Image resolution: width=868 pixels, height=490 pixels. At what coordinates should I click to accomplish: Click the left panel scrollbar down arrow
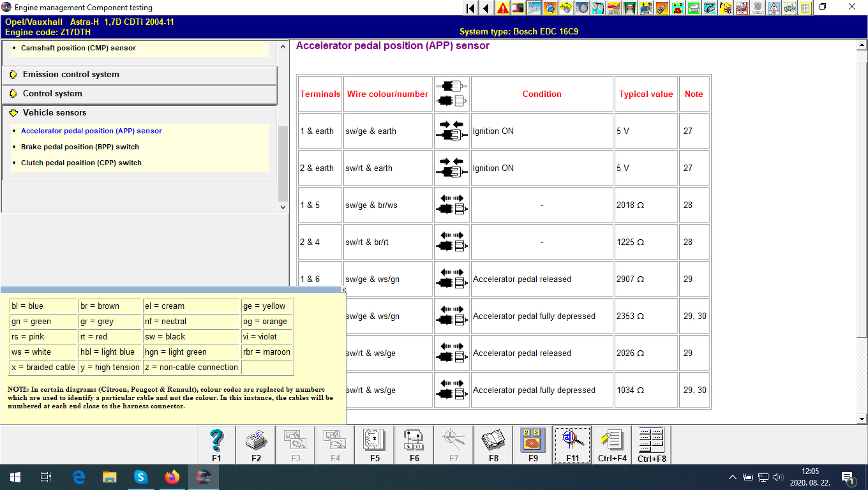pos(283,207)
